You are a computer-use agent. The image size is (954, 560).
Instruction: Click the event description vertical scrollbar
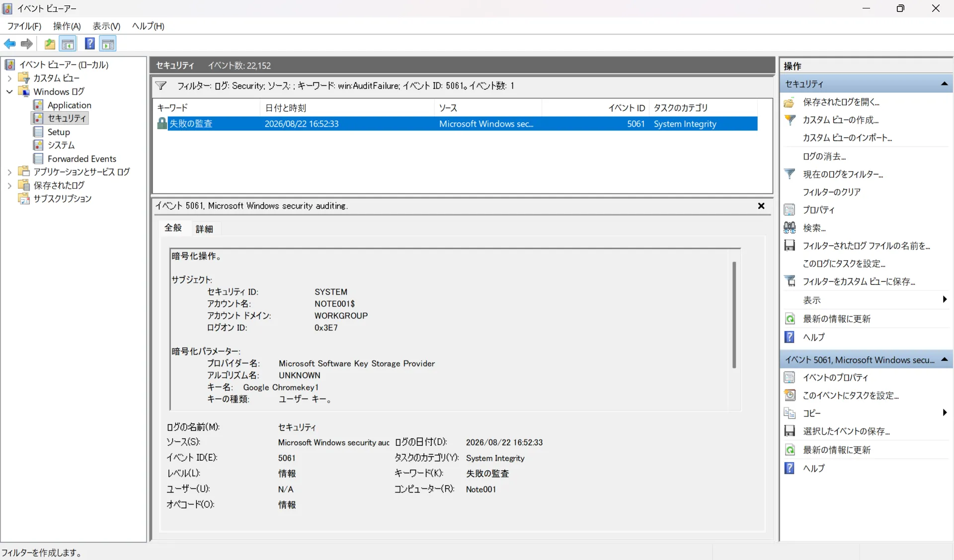[734, 315]
